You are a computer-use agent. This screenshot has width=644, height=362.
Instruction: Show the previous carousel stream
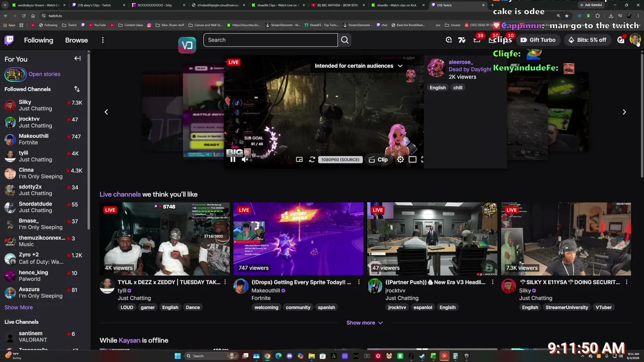[106, 112]
